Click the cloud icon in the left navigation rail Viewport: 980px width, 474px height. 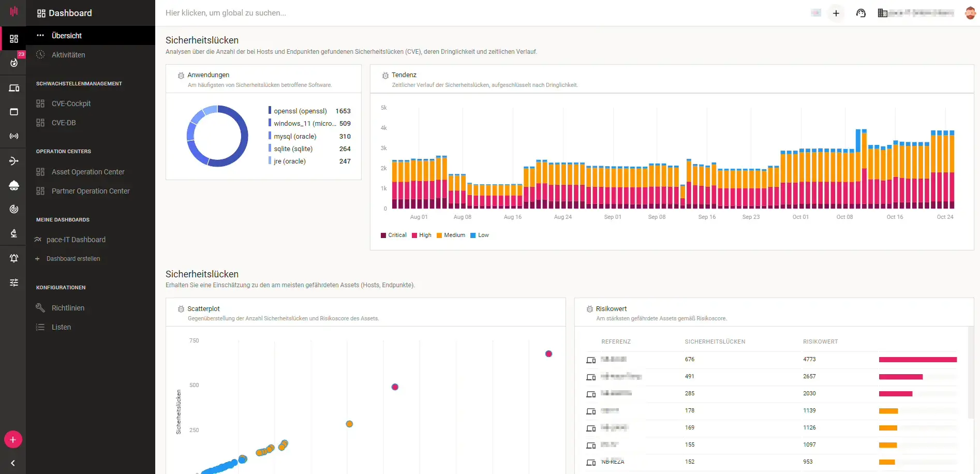tap(14, 185)
